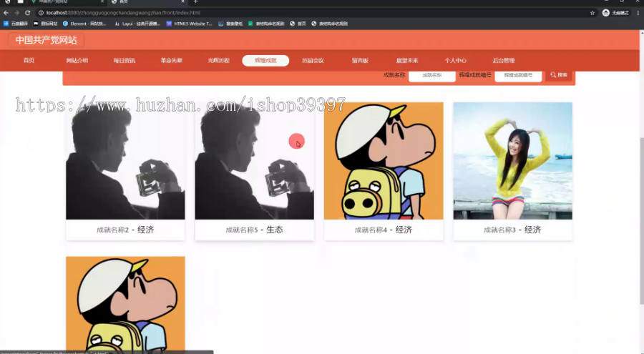This screenshot has width=644, height=354.
Task: Open the 网站介绍 navigation item
Action: tap(77, 60)
